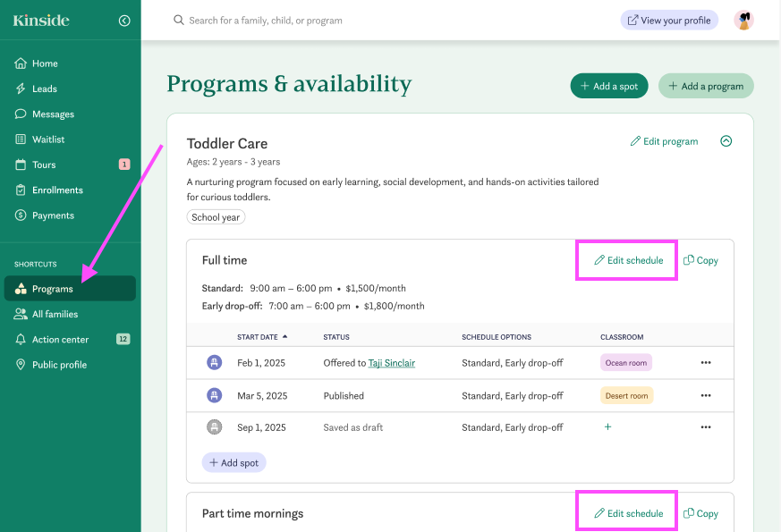Click the Ocean room classroom tag
Viewport: 781px width, 532px height.
click(x=625, y=363)
